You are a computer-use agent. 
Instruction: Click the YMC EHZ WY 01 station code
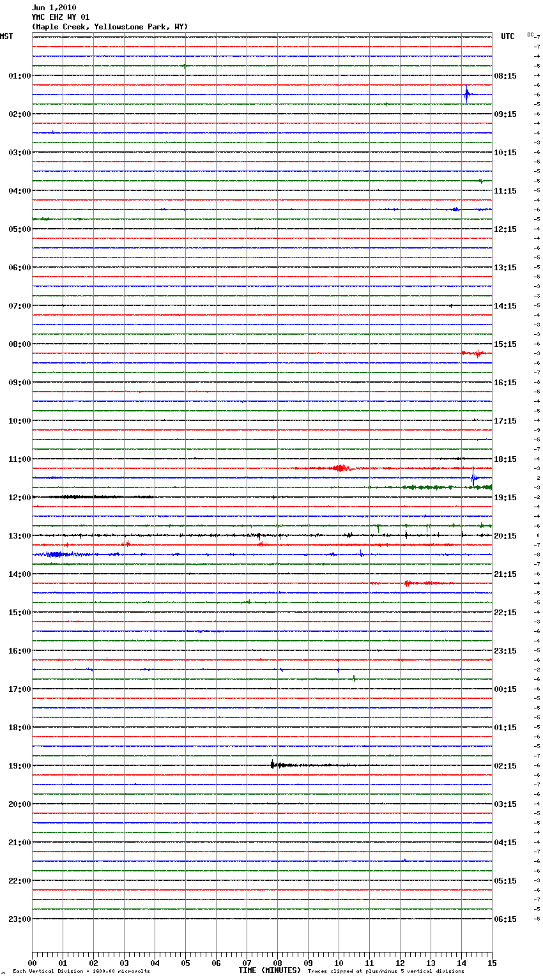pyautogui.click(x=61, y=17)
